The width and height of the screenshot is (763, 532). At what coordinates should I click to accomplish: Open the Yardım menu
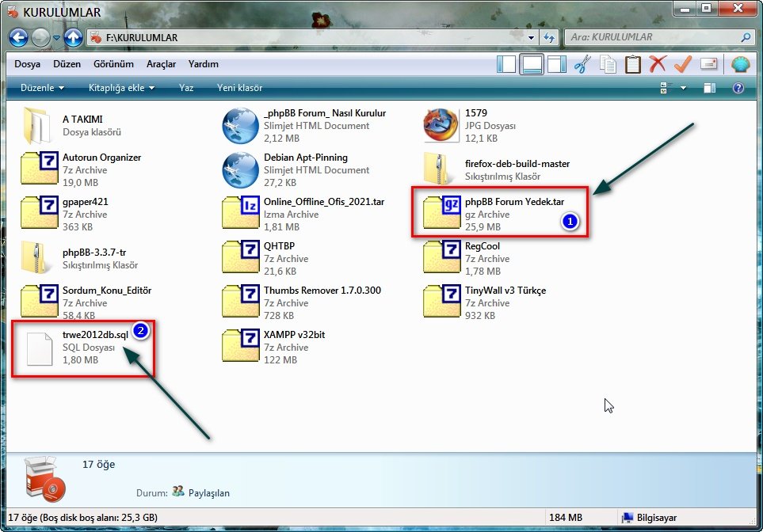[204, 63]
